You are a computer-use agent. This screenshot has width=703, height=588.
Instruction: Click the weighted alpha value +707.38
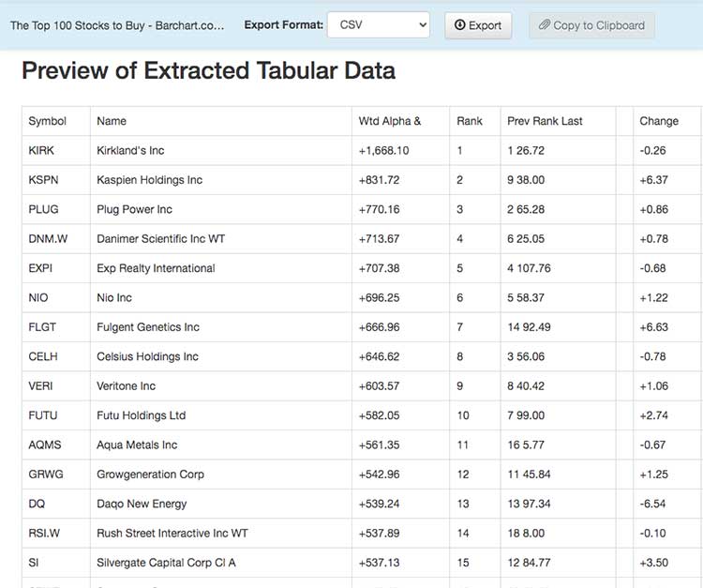pyautogui.click(x=379, y=268)
